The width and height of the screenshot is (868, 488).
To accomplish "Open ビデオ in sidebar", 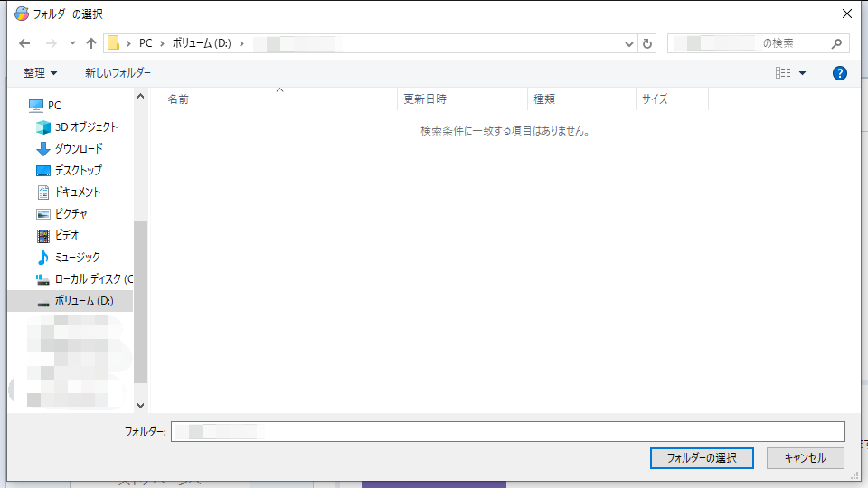I will [58, 235].
